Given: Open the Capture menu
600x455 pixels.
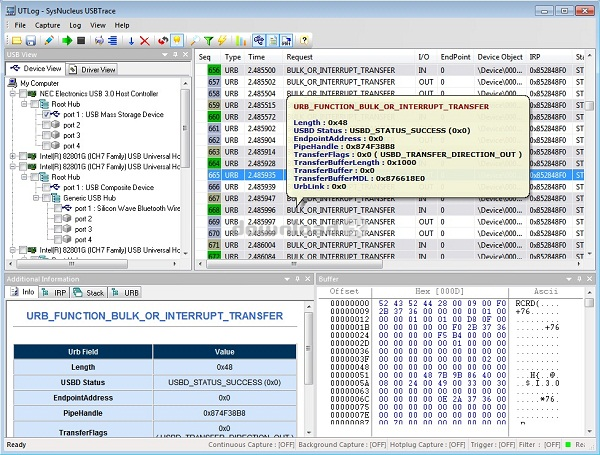Looking at the screenshot, I should pyautogui.click(x=47, y=25).
